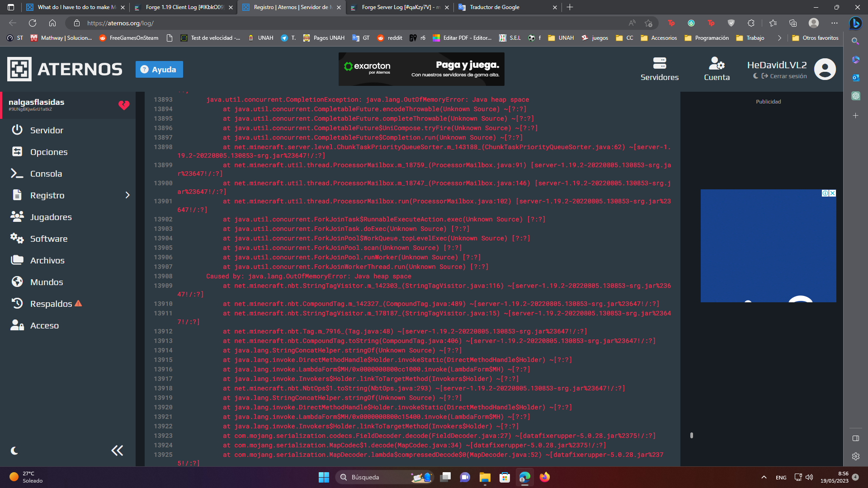Open a new browser tab
The height and width of the screenshot is (488, 868).
tap(570, 7)
